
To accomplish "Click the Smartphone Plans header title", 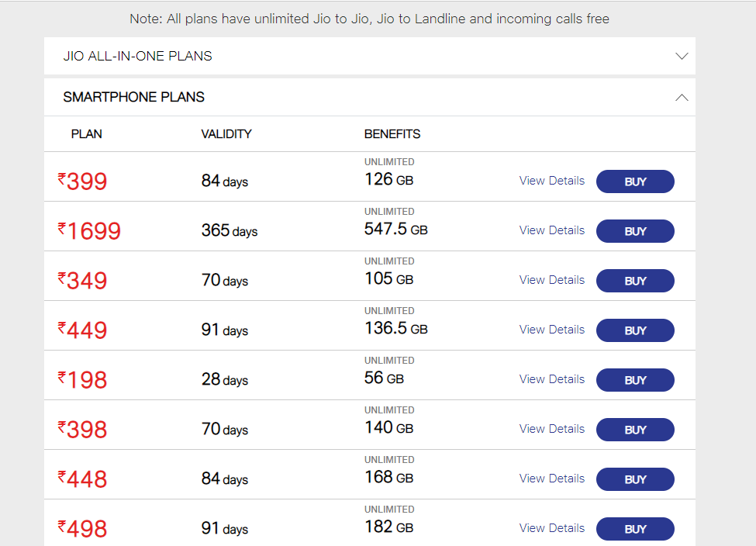I will [x=133, y=98].
